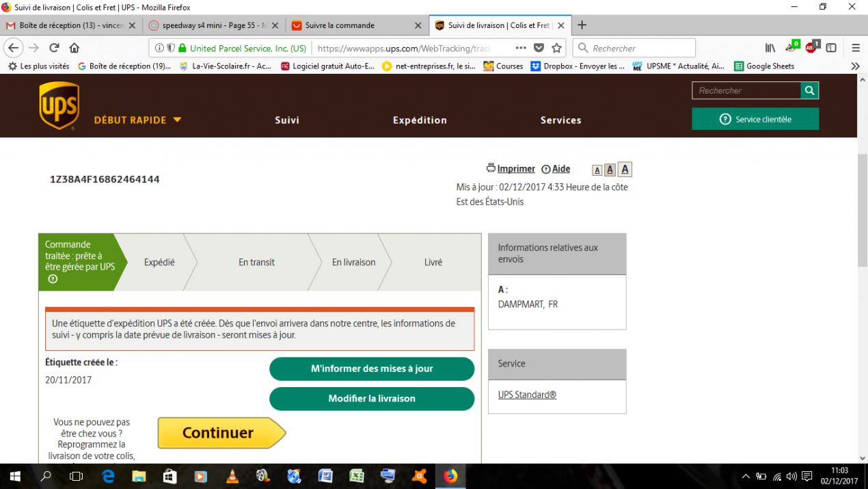The height and width of the screenshot is (489, 868).
Task: Show hidden system tray icons chevron
Action: click(x=746, y=477)
